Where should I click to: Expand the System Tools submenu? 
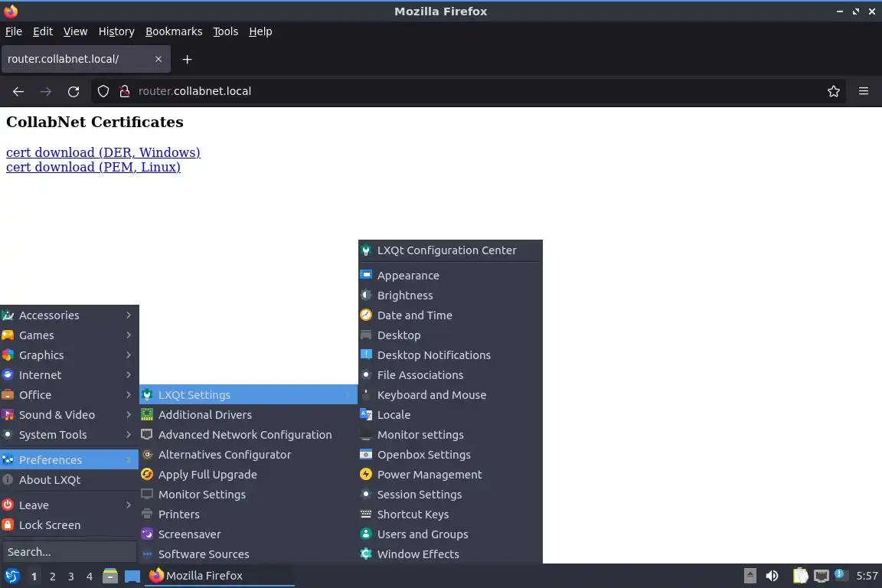(x=69, y=435)
